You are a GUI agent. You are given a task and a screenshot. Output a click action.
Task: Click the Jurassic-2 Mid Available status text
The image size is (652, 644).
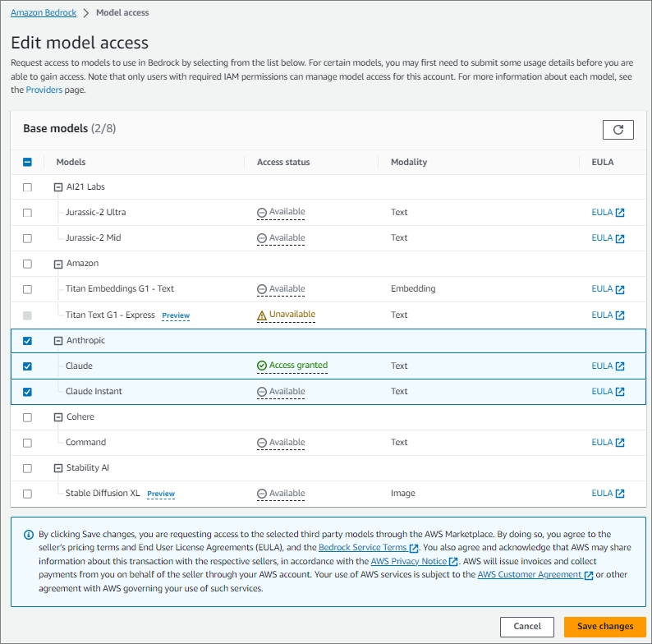[287, 238]
